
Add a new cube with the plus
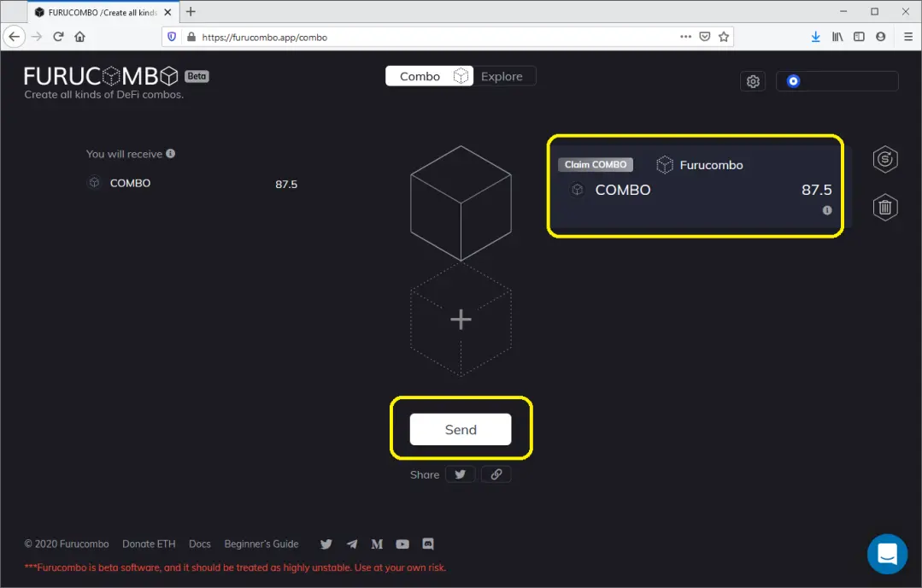click(x=461, y=320)
